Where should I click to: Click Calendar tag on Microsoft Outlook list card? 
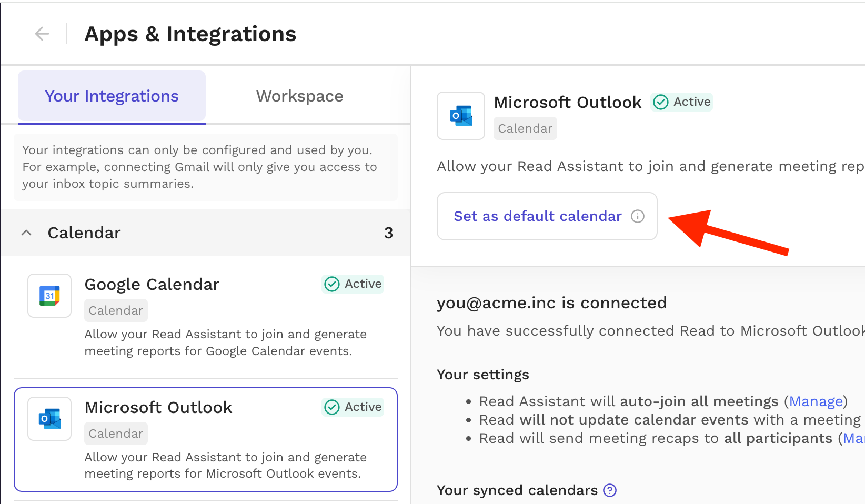pyautogui.click(x=116, y=434)
